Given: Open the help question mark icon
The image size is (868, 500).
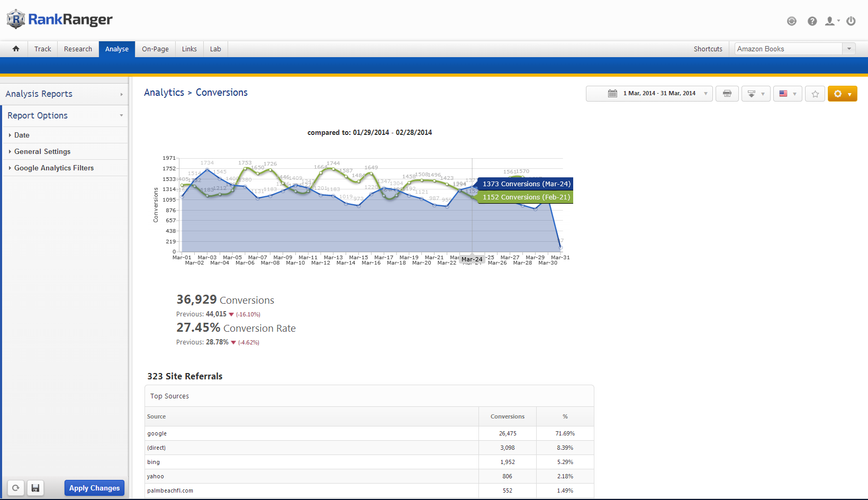Looking at the screenshot, I should click(x=812, y=21).
